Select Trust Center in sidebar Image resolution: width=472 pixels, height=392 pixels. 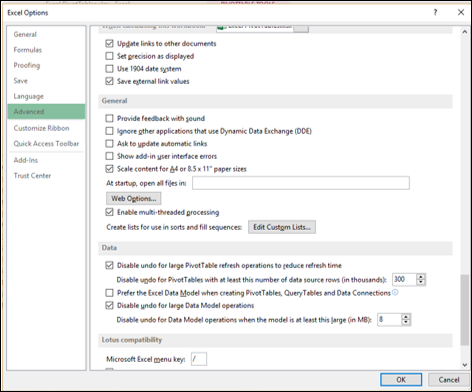click(x=32, y=176)
